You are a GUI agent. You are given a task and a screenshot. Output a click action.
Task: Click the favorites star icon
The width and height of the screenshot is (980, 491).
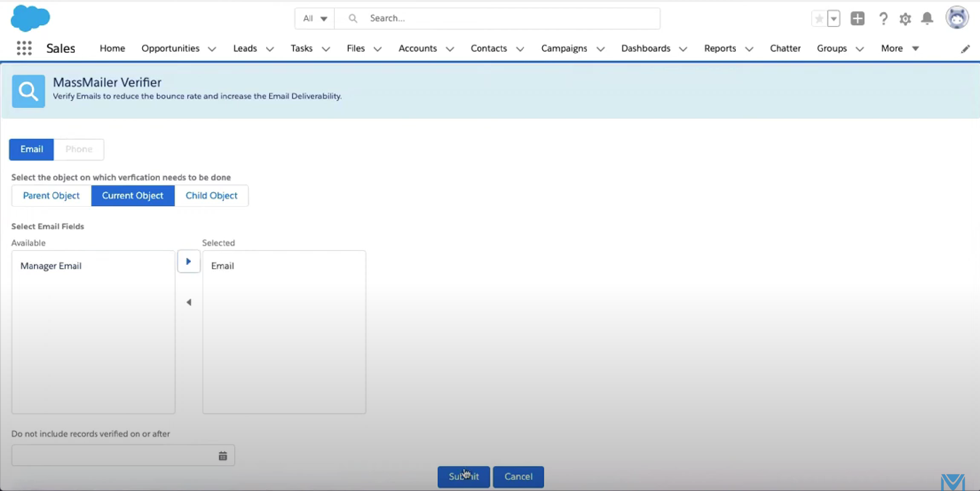click(x=819, y=19)
